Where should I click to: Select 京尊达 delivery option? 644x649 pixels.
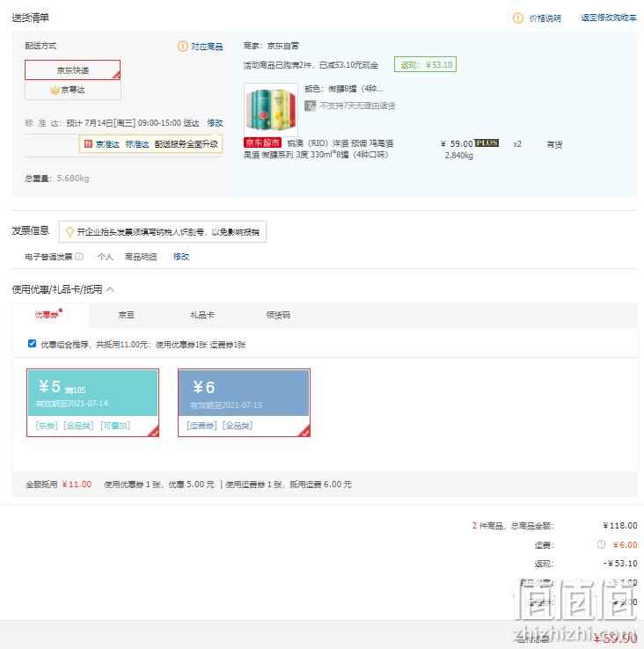click(72, 90)
